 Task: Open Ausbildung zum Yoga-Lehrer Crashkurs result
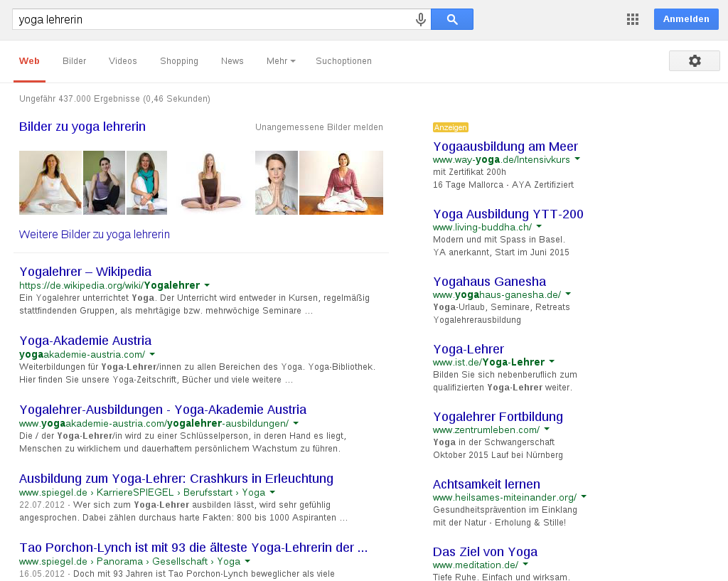(176, 479)
